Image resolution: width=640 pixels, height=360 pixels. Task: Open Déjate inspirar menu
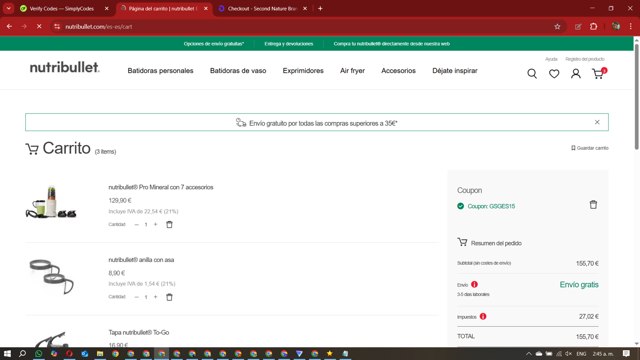[x=455, y=71]
